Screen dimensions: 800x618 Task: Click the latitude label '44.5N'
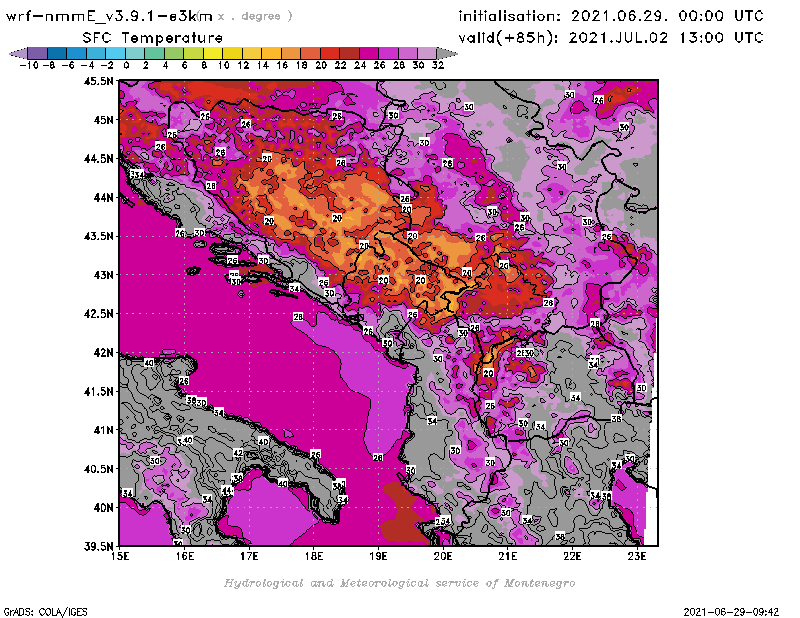(98, 159)
